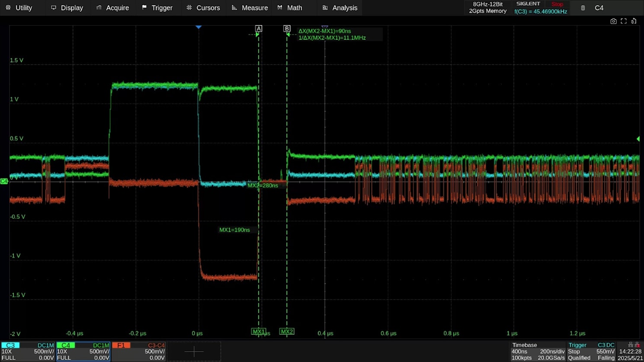Click the 8GHz-12Bit 2Gpts Memory info box
644x362 pixels.
487,8
